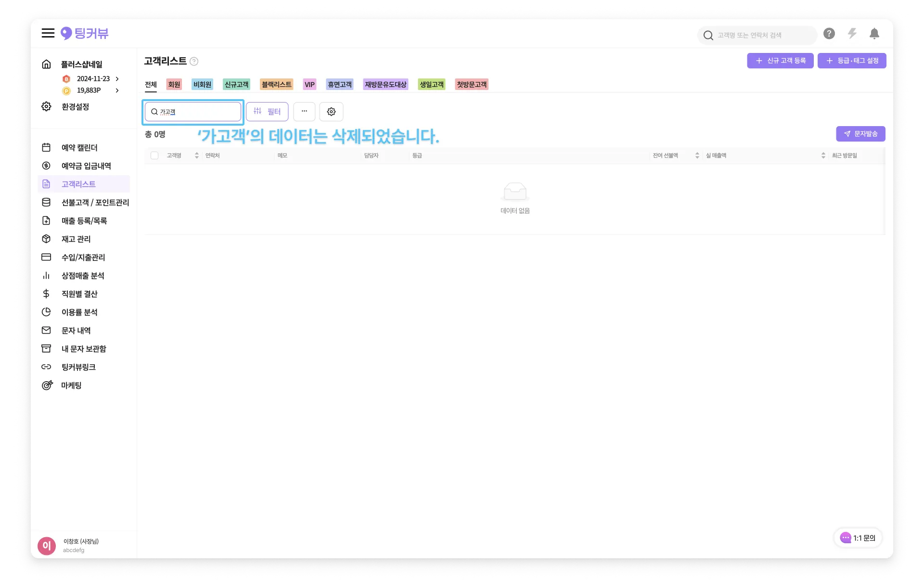Expand the 2024-11-23 date chevron
This screenshot has width=924, height=580.
(x=117, y=79)
